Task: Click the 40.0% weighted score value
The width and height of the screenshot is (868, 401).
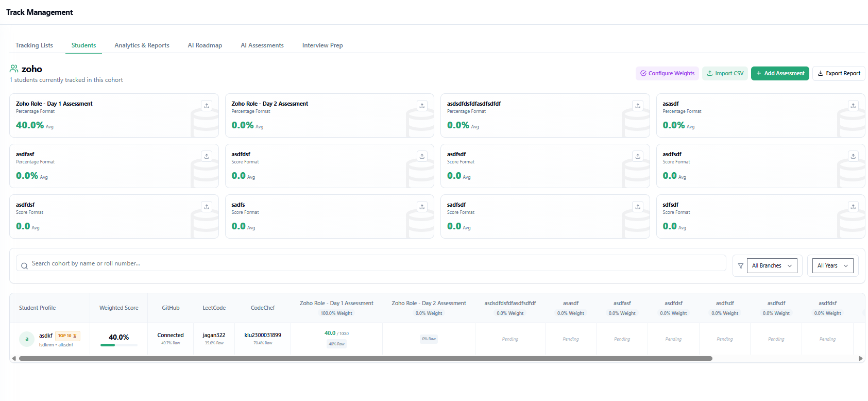Action: 119,337
